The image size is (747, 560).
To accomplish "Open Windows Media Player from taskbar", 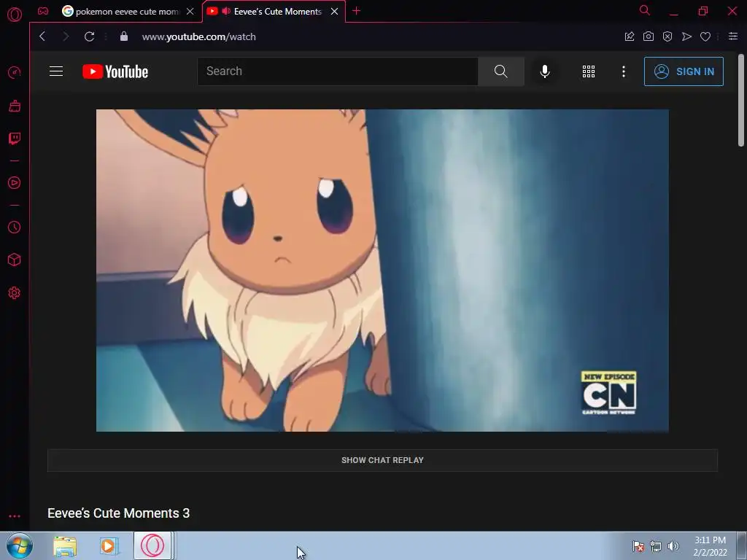I will tap(109, 546).
